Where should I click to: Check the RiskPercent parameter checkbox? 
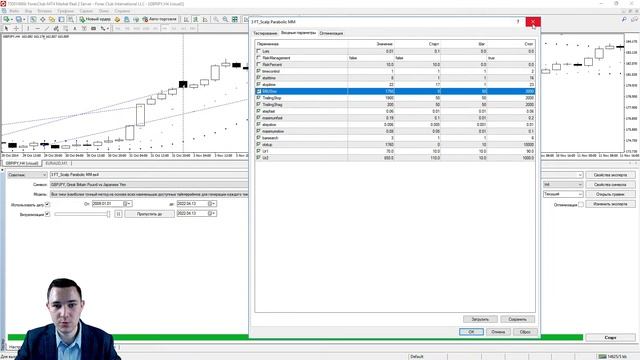258,64
